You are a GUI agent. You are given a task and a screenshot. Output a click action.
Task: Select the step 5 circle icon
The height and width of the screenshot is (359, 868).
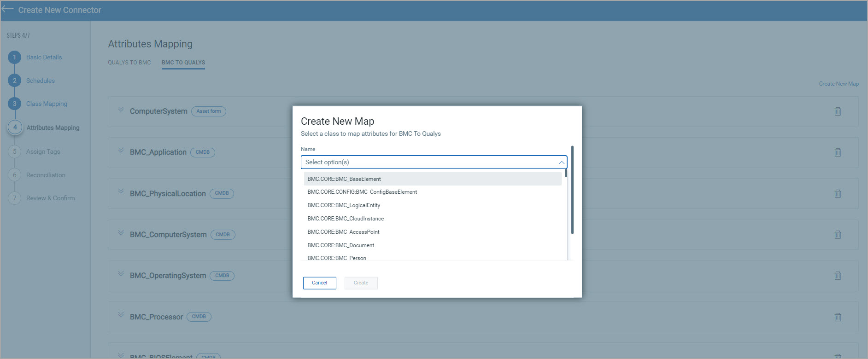pos(15,151)
